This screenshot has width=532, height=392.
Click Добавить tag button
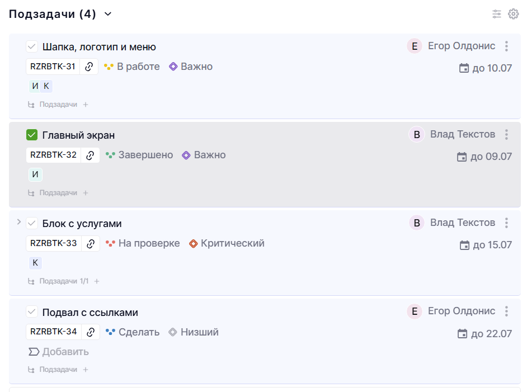coord(59,352)
